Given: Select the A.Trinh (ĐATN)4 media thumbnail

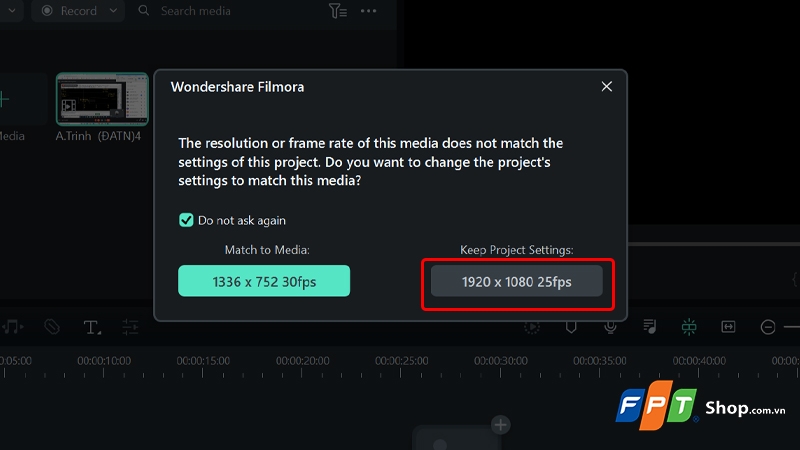Looking at the screenshot, I should (102, 99).
